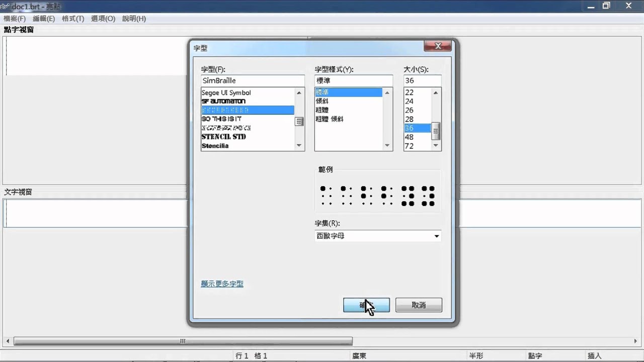
Task: Click the 取消 cancel button
Action: (x=419, y=305)
